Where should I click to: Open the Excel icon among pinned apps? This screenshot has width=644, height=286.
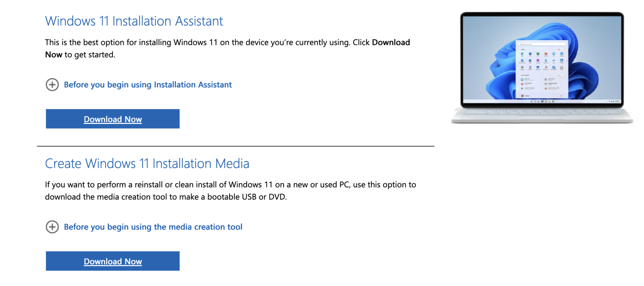click(538, 54)
